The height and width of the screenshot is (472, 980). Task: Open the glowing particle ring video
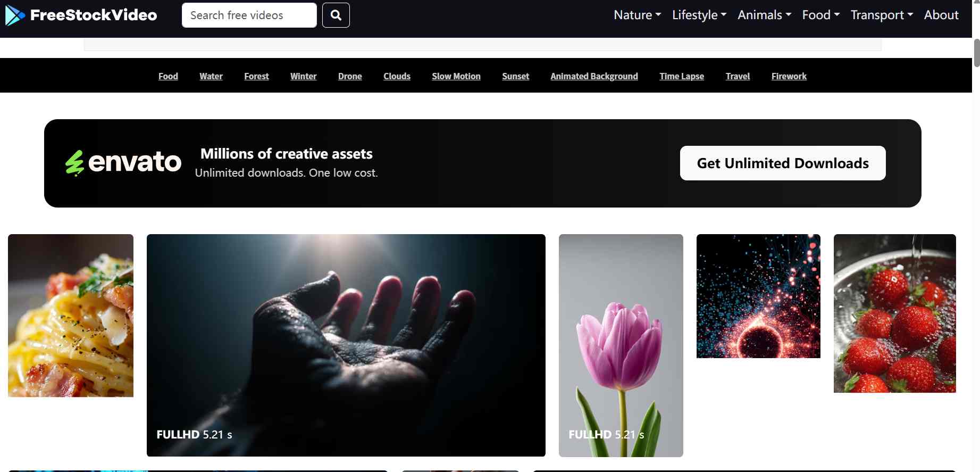click(x=758, y=296)
